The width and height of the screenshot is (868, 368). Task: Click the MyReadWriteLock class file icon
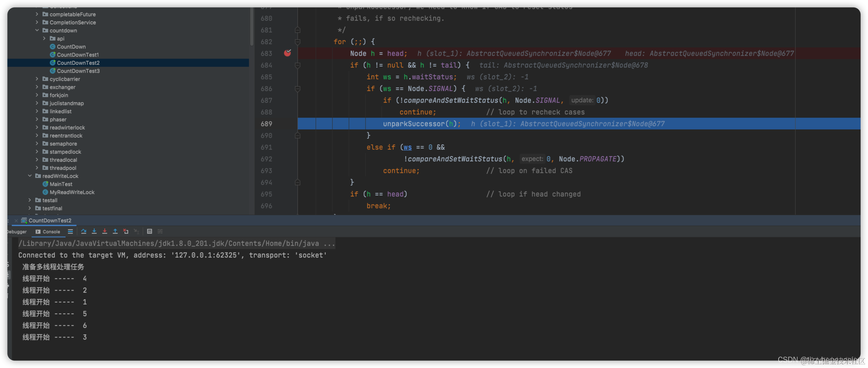point(45,192)
